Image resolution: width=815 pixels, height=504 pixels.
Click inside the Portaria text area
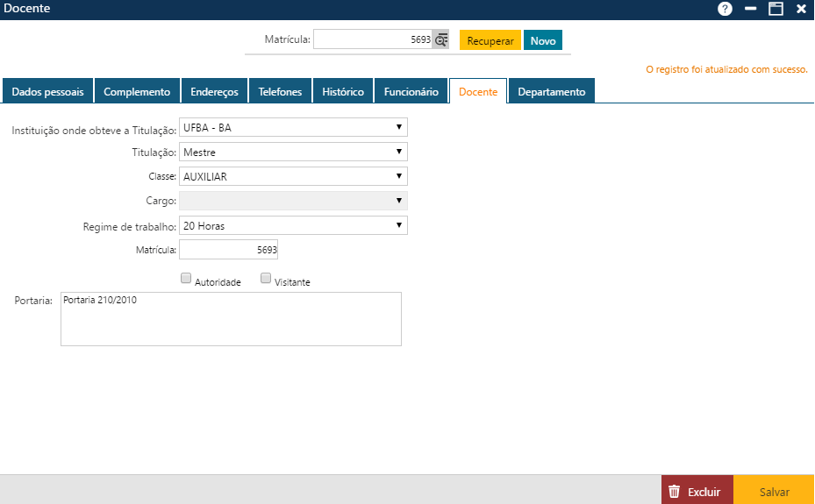tap(232, 319)
